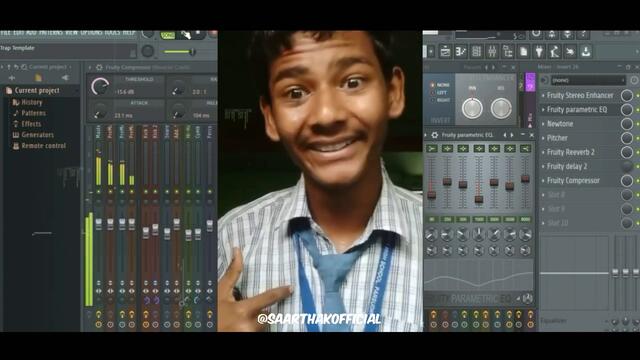Select NONE invert option in Stereo Enhancer
640x360 pixels.
point(440,85)
